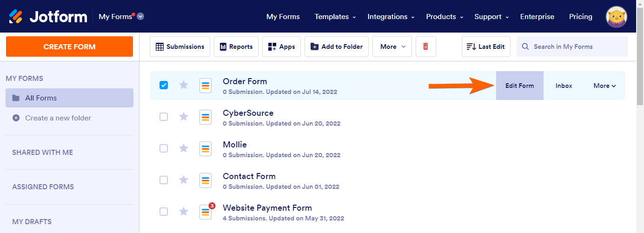This screenshot has height=233, width=644.
Task: Focus the Search in My Forms field
Action: coord(577,47)
